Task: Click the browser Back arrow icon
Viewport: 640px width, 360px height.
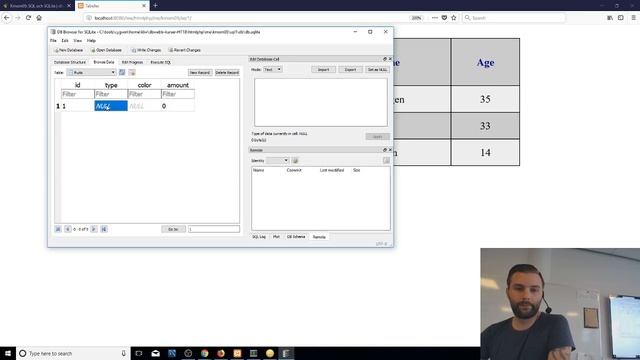Action: tap(7, 18)
